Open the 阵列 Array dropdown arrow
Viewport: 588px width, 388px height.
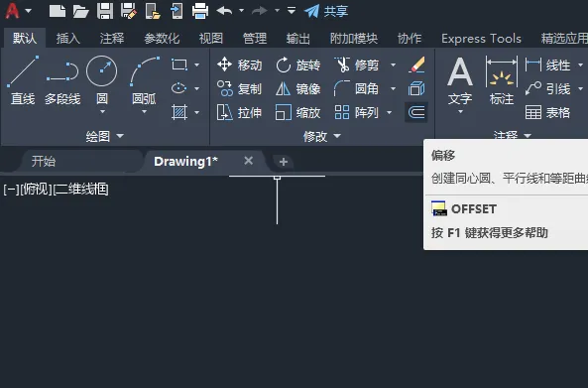coord(389,112)
